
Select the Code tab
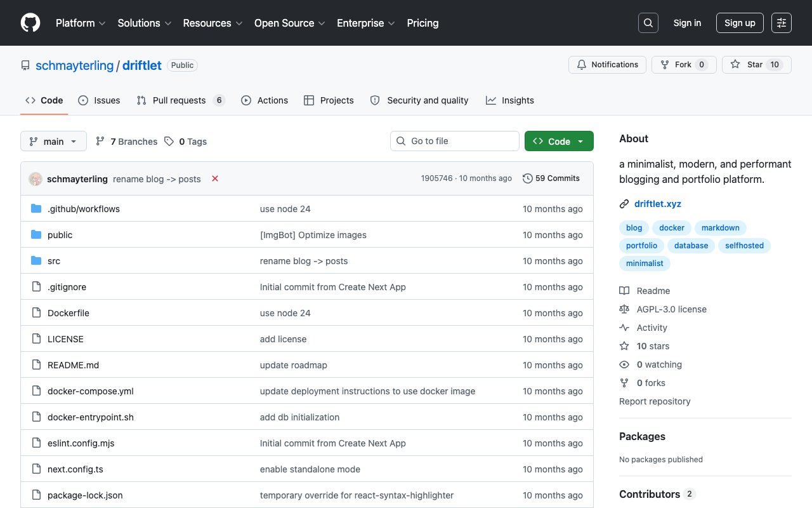tap(44, 100)
